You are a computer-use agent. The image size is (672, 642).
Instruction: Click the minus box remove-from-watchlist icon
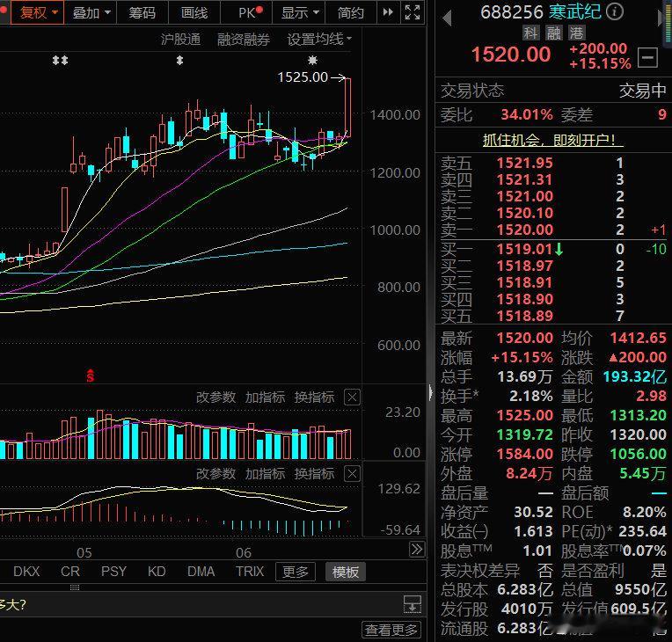647,57
